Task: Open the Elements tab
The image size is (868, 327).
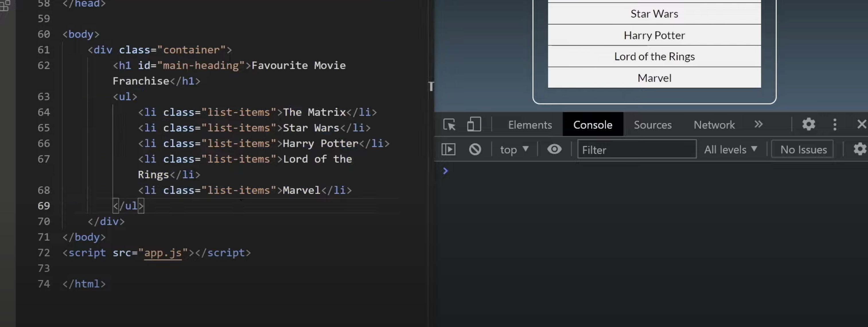Action: click(x=530, y=125)
